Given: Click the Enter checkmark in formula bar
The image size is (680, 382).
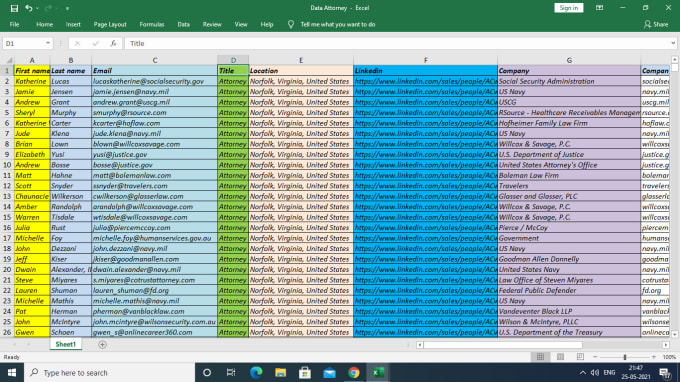Looking at the screenshot, I should (95, 43).
